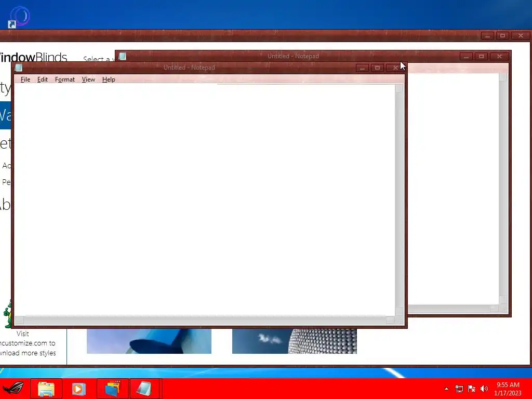Click the Notepad icon in front window title bar
The width and height of the screenshot is (532, 399).
(19, 68)
